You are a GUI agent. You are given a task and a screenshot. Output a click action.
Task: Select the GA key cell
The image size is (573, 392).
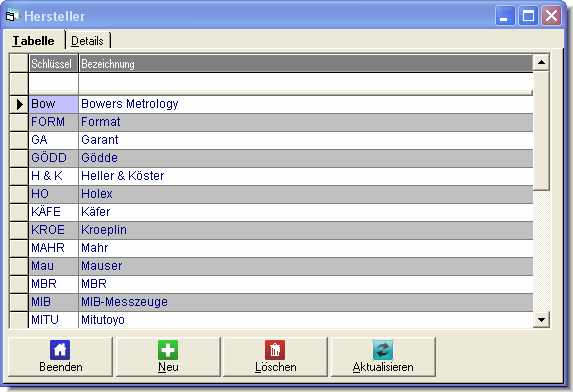(x=53, y=140)
